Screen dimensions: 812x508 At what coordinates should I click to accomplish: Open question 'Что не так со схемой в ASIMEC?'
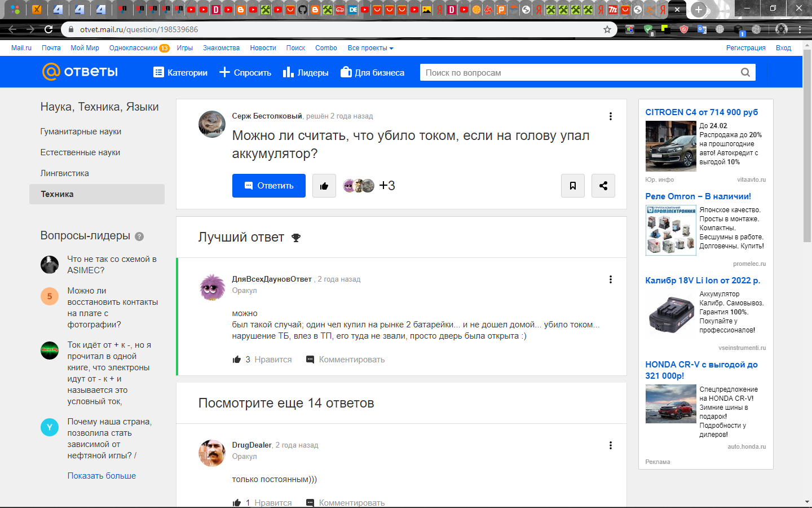(112, 265)
